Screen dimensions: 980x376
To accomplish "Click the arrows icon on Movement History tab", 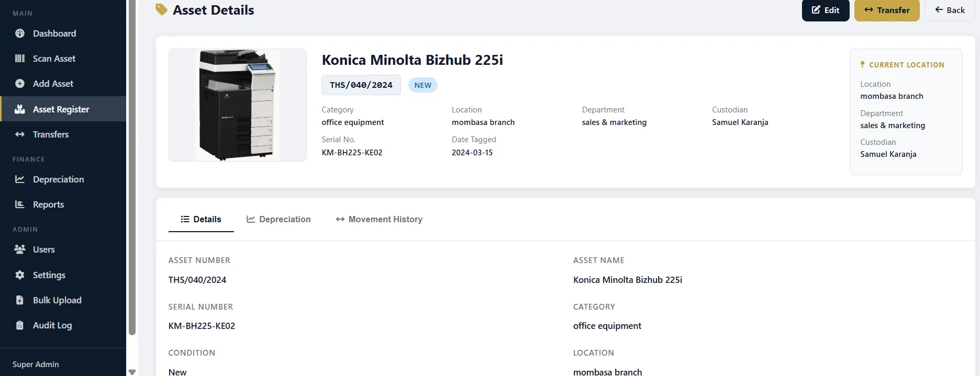I will (340, 219).
